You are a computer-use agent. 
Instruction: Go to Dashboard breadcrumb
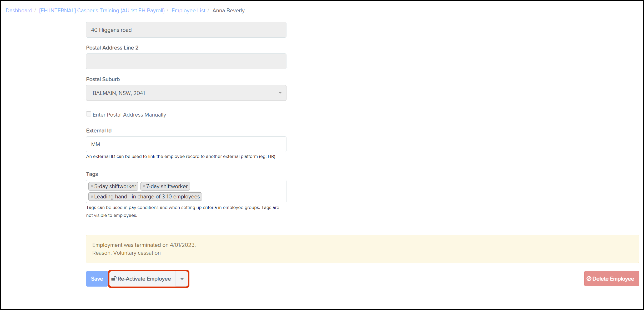tap(19, 11)
